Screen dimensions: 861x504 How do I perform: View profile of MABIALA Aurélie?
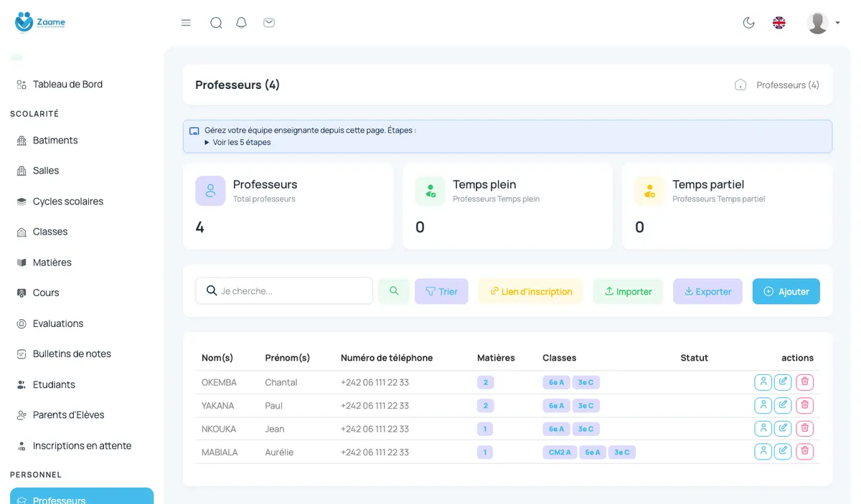(763, 452)
